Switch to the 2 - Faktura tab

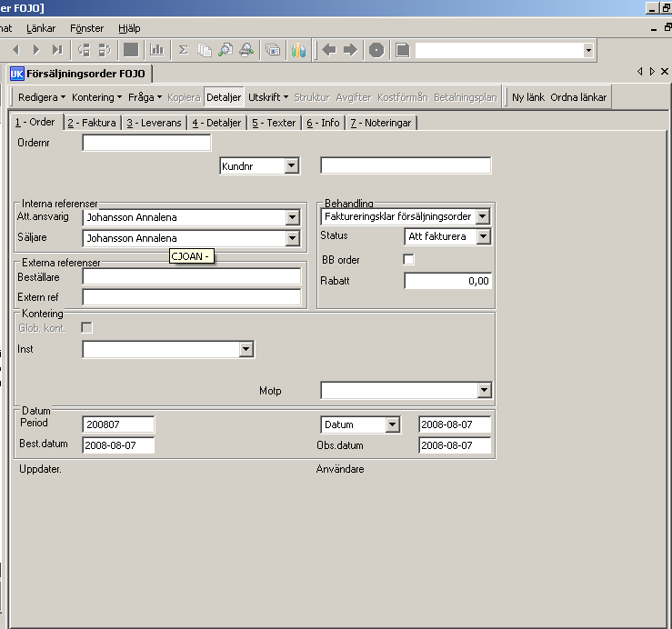(92, 123)
